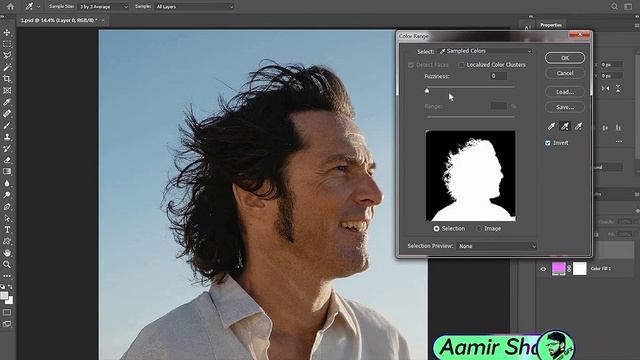The width and height of the screenshot is (640, 360).
Task: Select the Clone Stamp tool
Action: (x=7, y=137)
